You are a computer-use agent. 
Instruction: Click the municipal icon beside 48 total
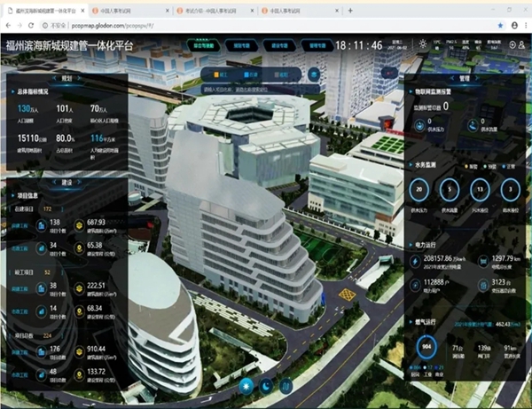tap(42, 375)
